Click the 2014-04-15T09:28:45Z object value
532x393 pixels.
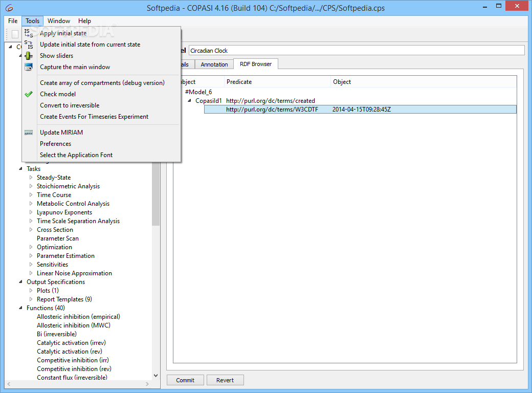[361, 110]
